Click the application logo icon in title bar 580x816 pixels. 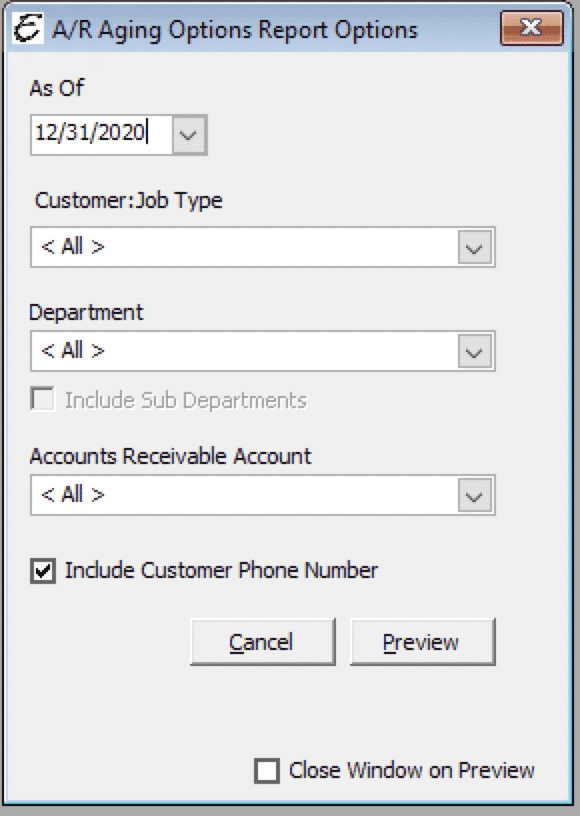[x=28, y=29]
